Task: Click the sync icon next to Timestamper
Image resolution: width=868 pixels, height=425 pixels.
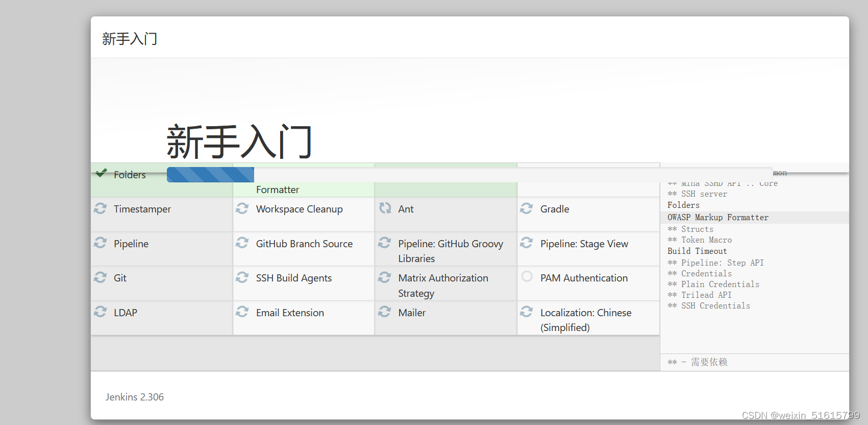Action: pos(101,208)
